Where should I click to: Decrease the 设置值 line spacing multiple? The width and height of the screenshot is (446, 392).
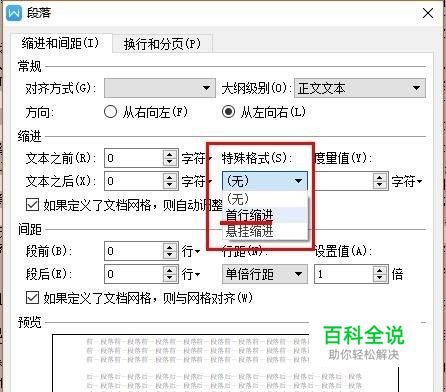(380, 278)
